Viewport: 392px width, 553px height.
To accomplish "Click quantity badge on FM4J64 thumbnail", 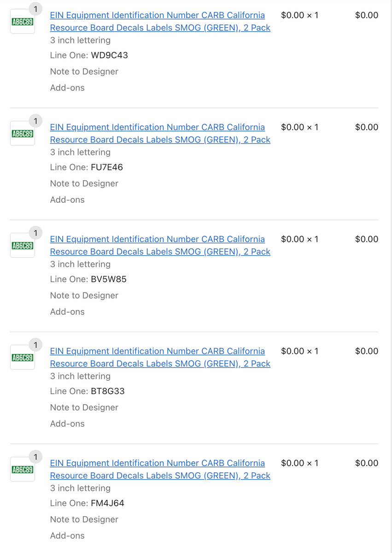I will (x=35, y=457).
